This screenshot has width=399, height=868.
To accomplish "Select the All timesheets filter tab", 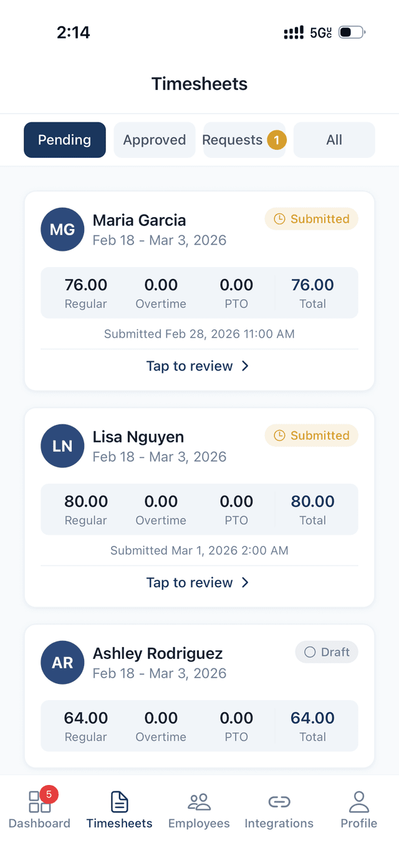I will tap(334, 140).
